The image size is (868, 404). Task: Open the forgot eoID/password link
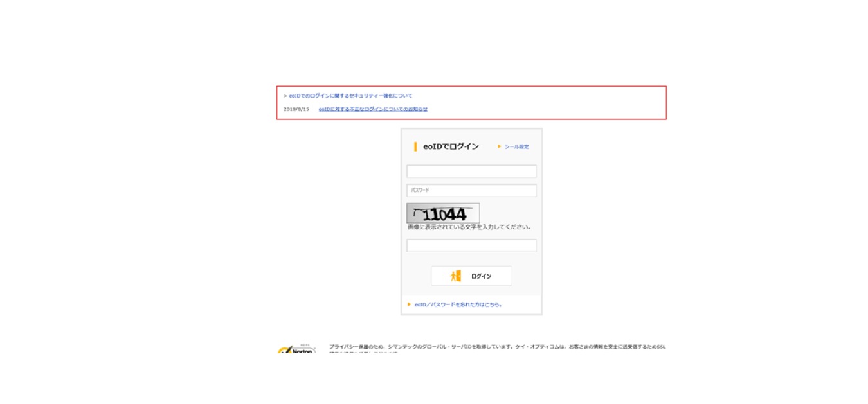point(458,304)
